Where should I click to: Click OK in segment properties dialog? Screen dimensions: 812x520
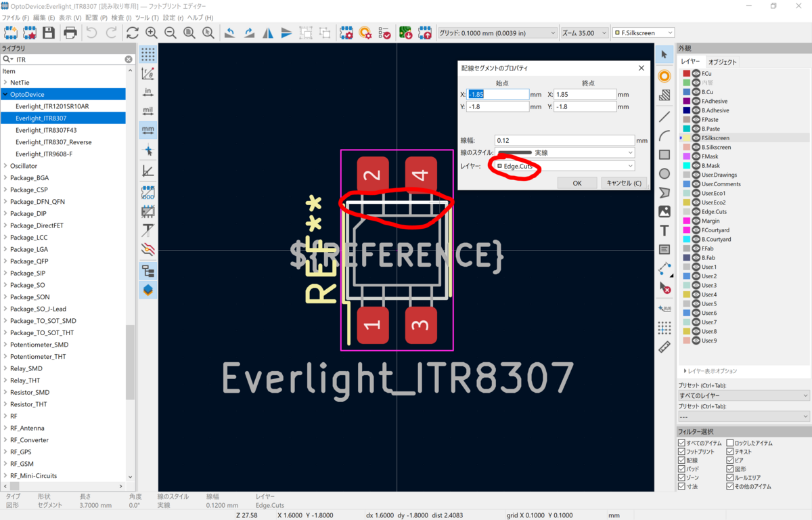[x=577, y=183]
